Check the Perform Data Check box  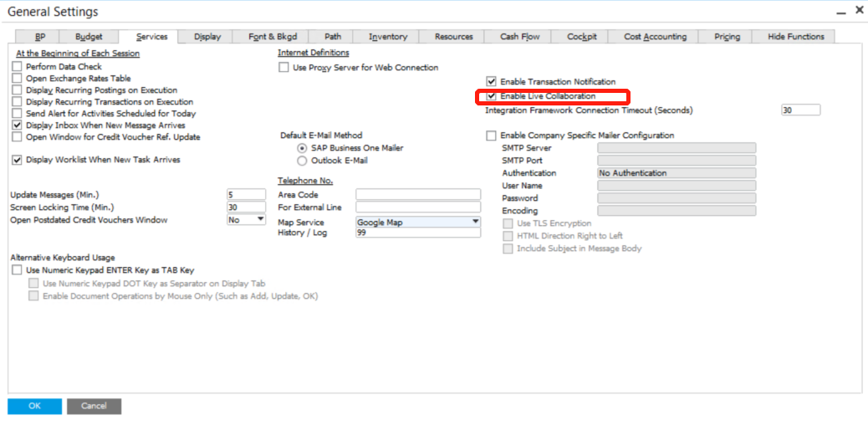point(18,66)
